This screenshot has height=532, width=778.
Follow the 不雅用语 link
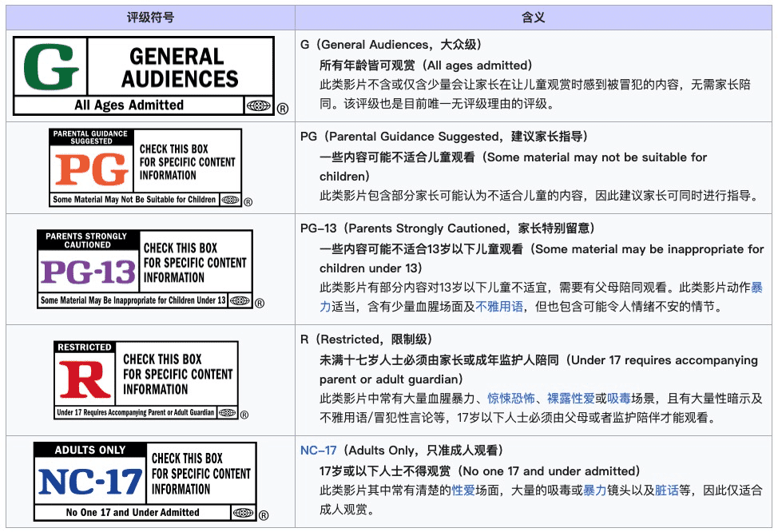tap(499, 307)
